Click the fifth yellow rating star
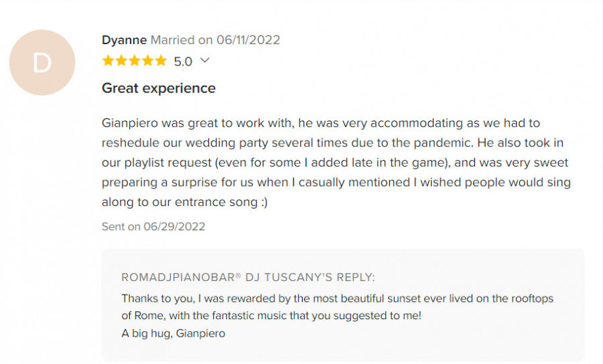Screen dimensions: 603x364 point(161,61)
